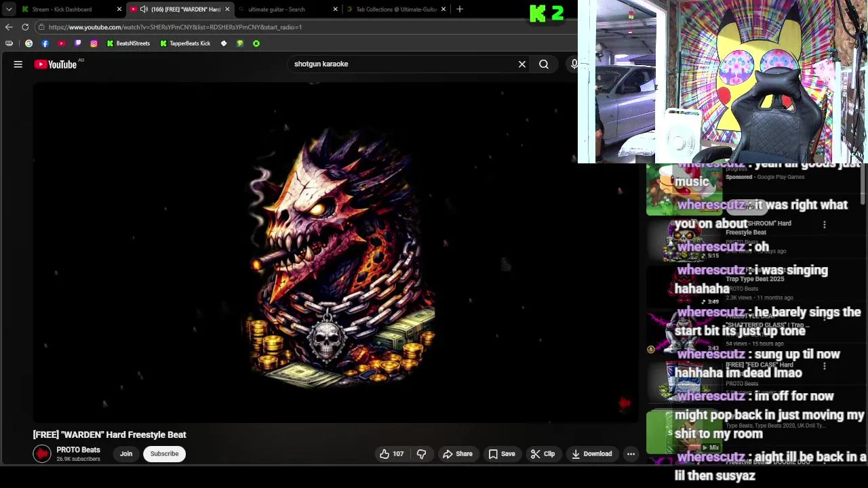Viewport: 868px width, 488px height.
Task: Dislike the WARDEN video
Action: (421, 454)
